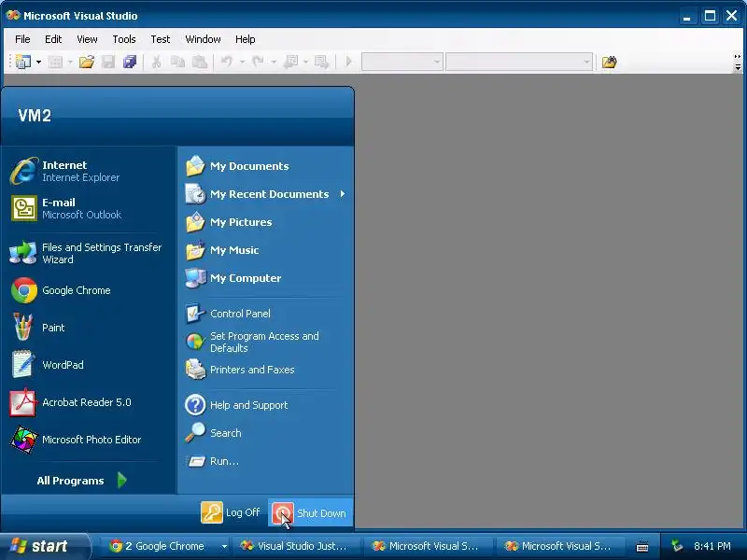Open My Computer
The height and width of the screenshot is (560, 747).
point(265,278)
